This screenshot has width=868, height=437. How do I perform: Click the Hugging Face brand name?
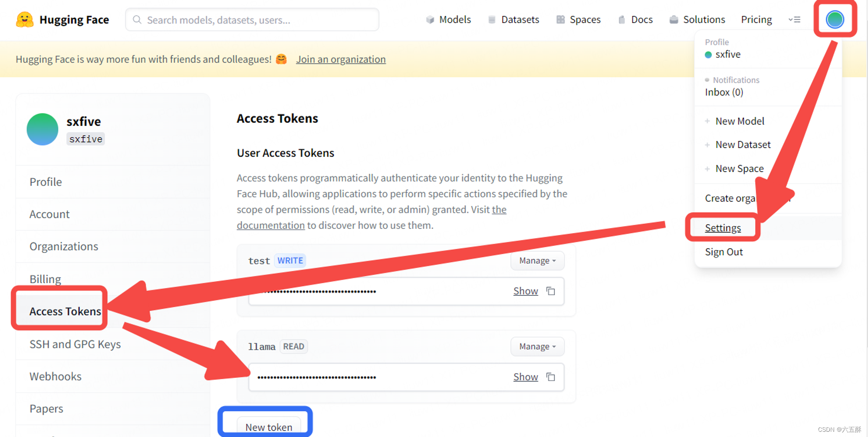74,20
